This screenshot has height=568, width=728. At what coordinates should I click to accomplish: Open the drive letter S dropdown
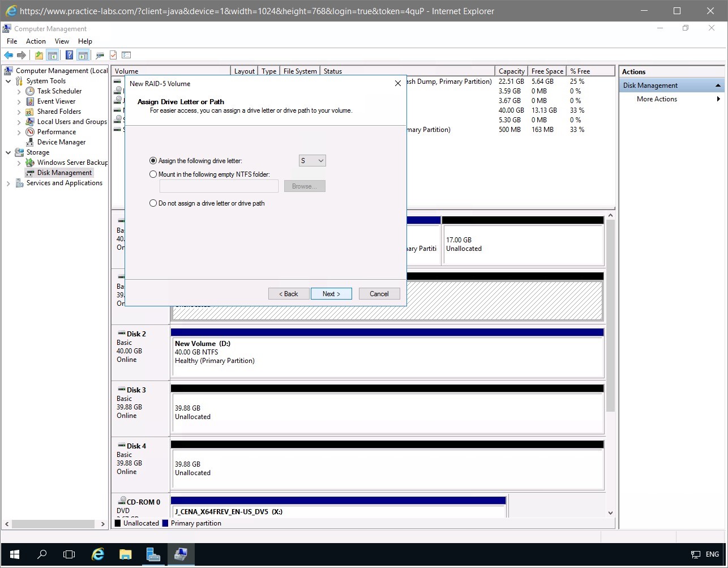pyautogui.click(x=312, y=161)
